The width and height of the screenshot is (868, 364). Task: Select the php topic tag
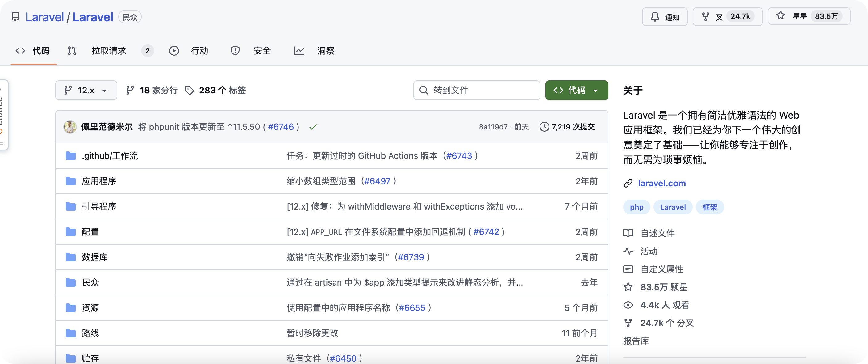click(x=636, y=207)
